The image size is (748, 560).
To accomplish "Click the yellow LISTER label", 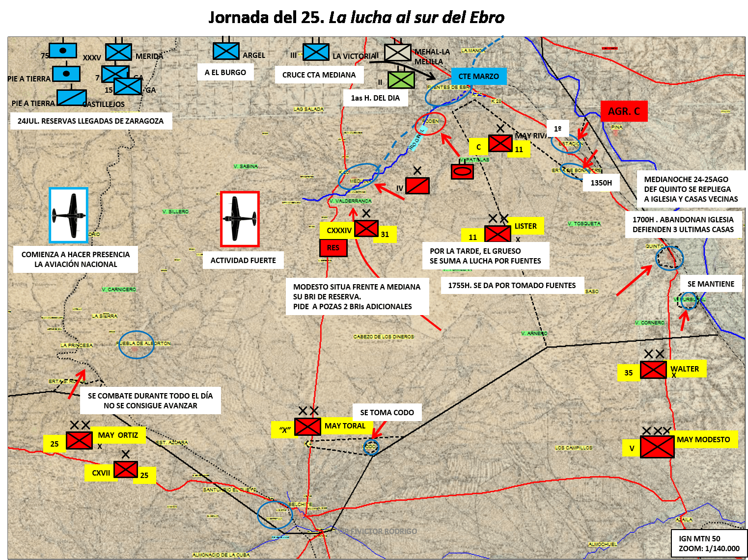I will [x=526, y=226].
